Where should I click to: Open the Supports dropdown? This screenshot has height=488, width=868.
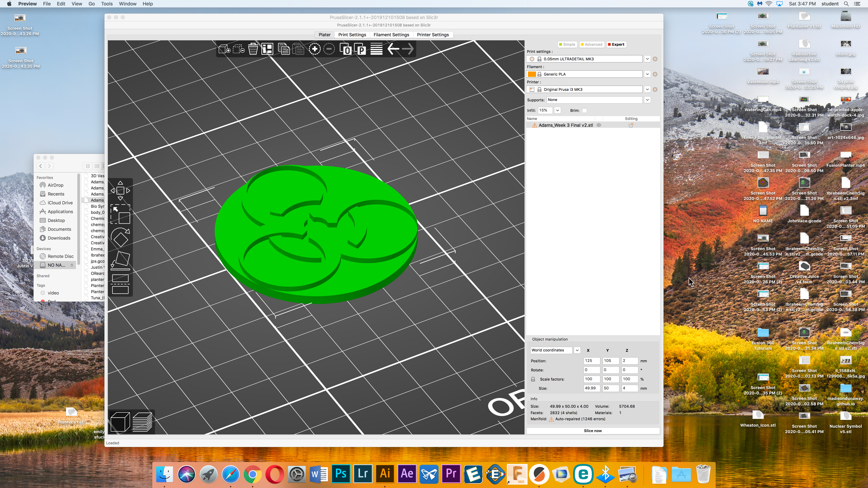[x=647, y=100]
